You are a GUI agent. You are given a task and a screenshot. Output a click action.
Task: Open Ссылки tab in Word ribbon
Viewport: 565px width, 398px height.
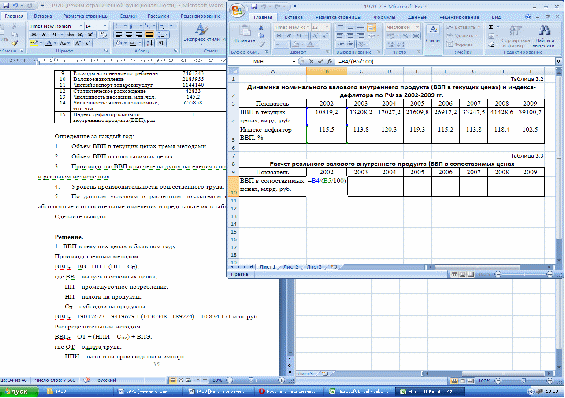click(x=128, y=16)
